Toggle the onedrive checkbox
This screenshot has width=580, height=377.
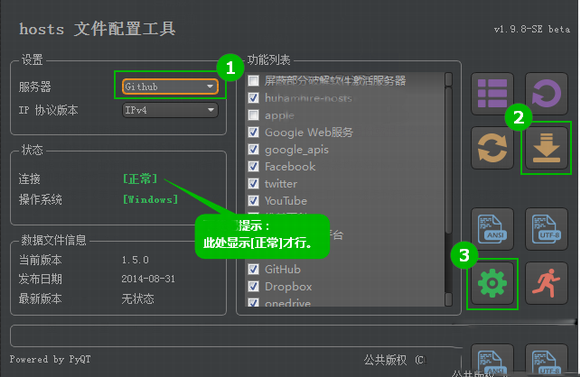[253, 302]
